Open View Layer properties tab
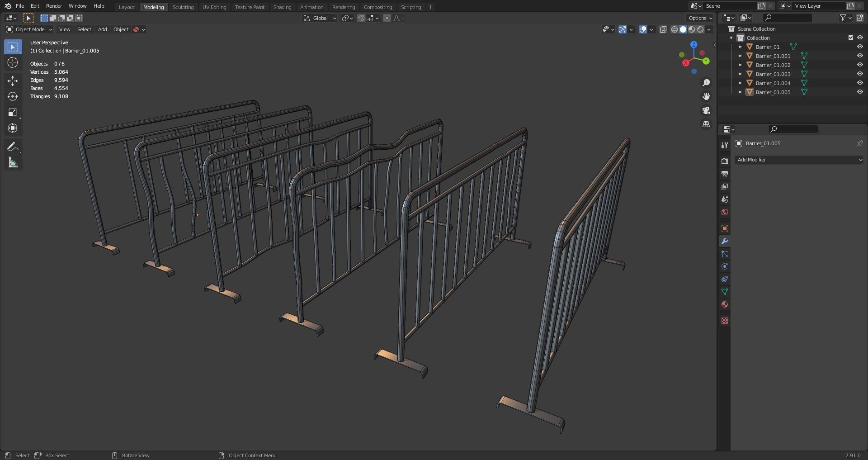This screenshot has height=460, width=868. coord(725,187)
